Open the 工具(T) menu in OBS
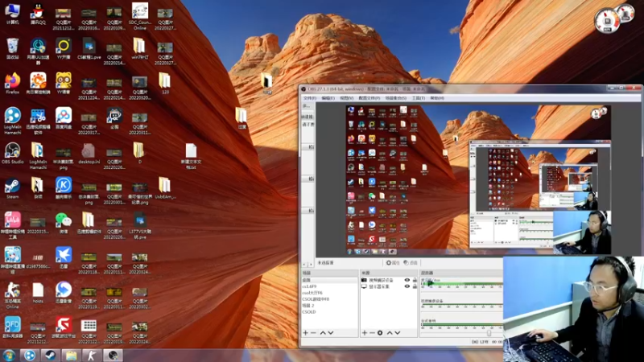The width and height of the screenshot is (644, 362). pos(418,98)
